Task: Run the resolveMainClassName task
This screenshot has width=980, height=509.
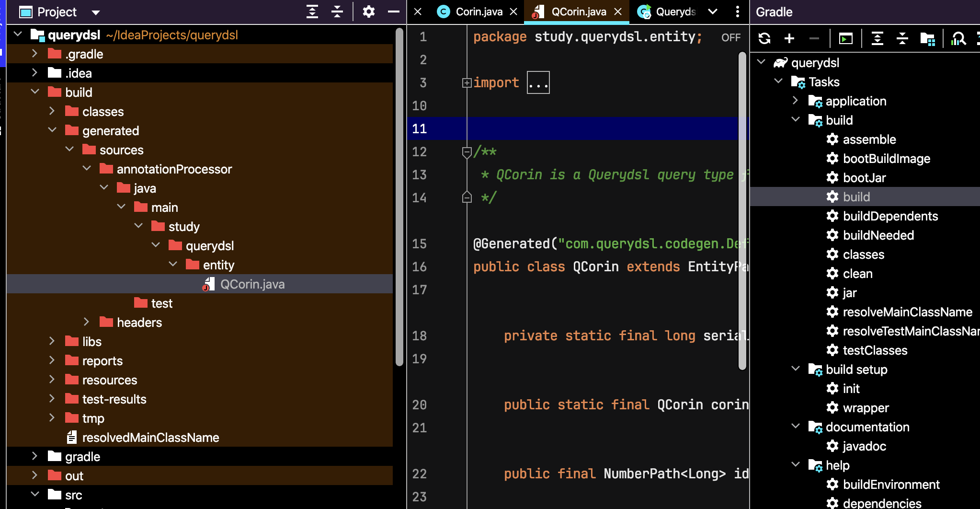Action: tap(899, 312)
